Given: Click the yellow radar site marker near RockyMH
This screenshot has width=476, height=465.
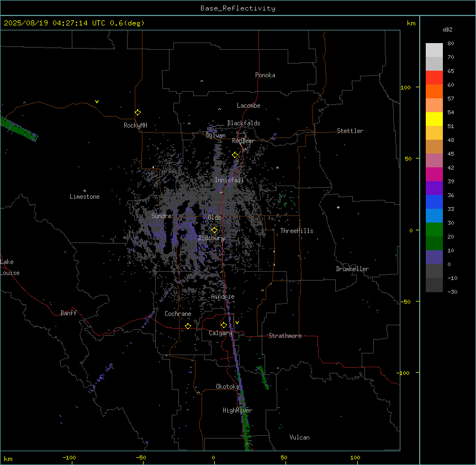Looking at the screenshot, I should coord(137,113).
